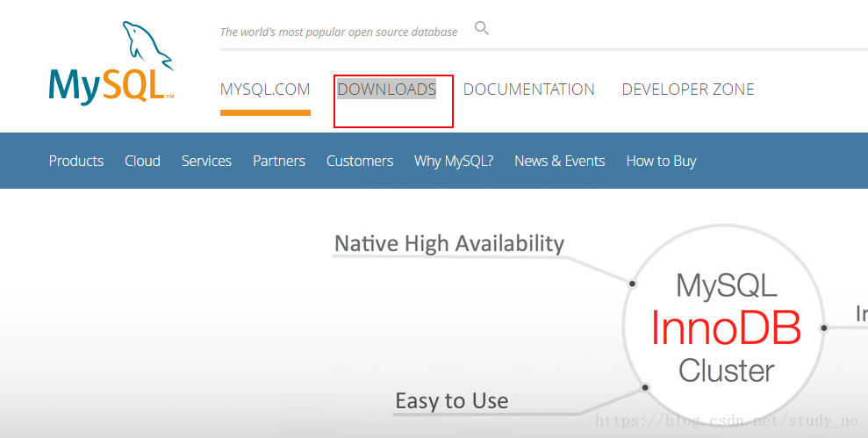
Task: Go to the DEVELOPER ZONE tab
Action: (688, 90)
